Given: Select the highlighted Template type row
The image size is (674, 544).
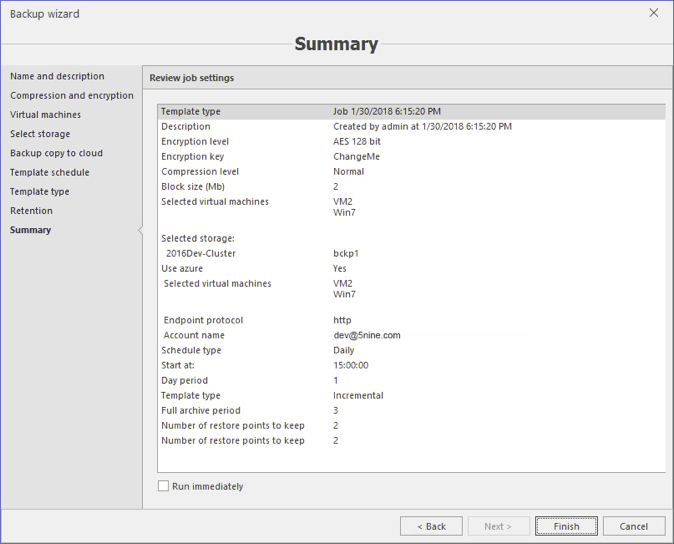Looking at the screenshot, I should click(x=410, y=112).
